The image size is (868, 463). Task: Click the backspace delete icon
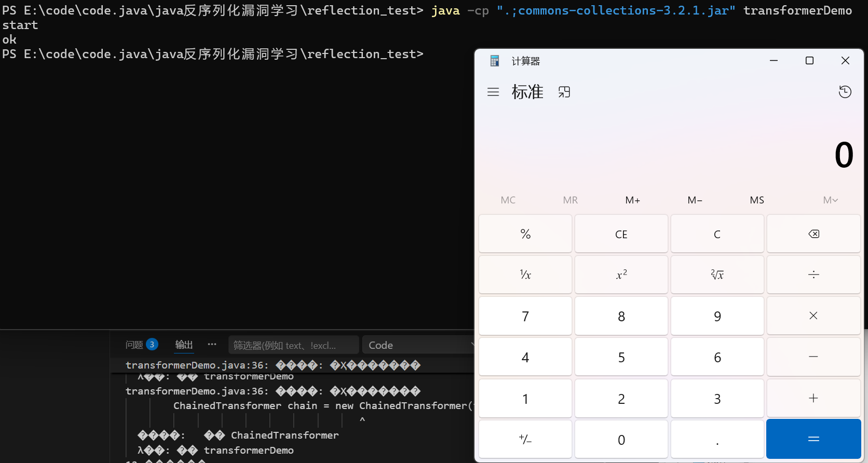813,234
